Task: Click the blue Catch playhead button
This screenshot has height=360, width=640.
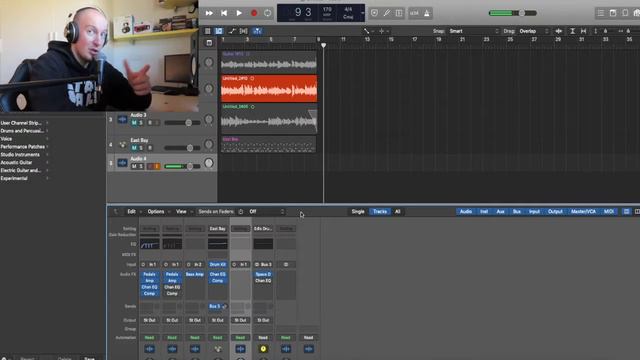Action: pos(257,31)
